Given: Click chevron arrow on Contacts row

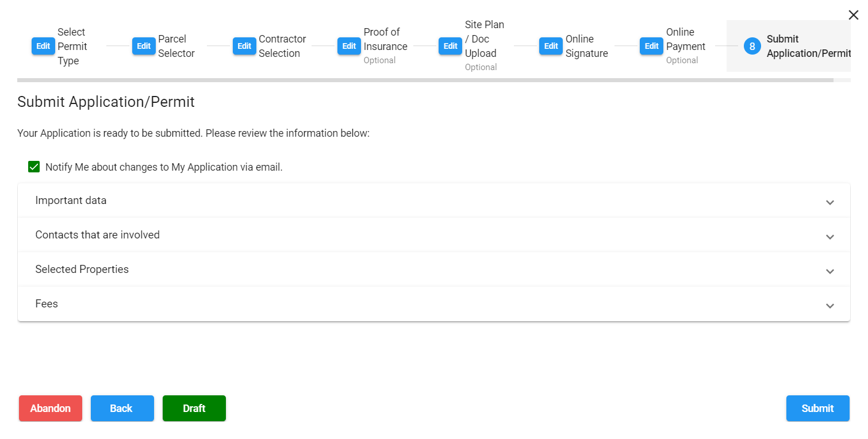Looking at the screenshot, I should point(829,237).
